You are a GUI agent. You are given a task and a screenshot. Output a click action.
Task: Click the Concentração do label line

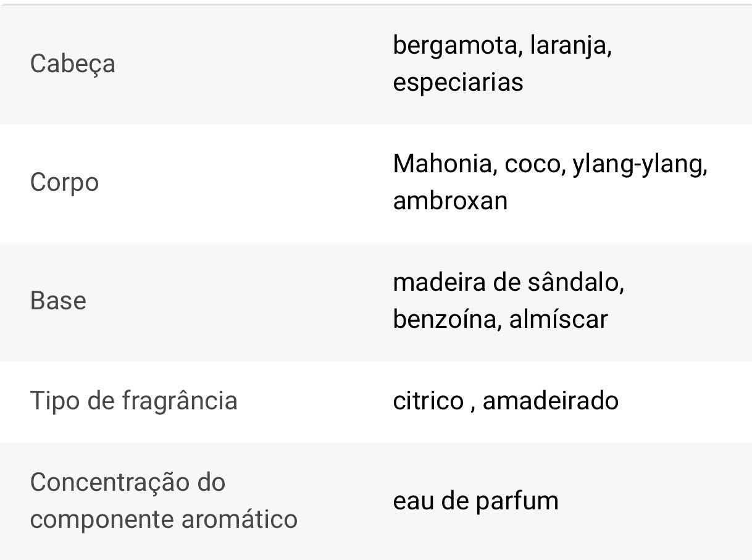coord(128,482)
